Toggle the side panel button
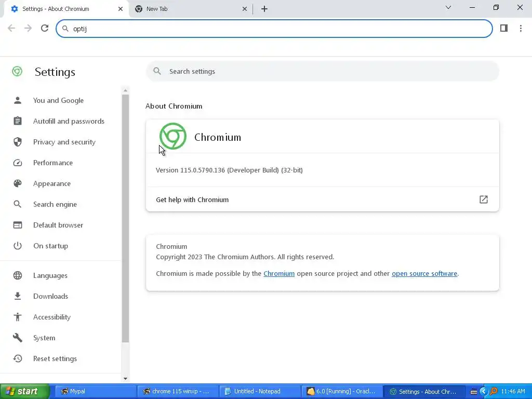Screen dimensions: 532x399 [504, 28]
